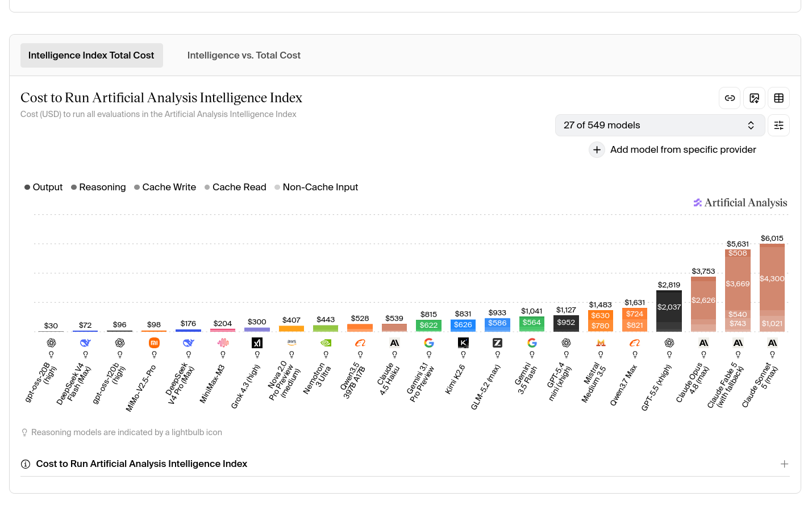Open the Artificial Analysis watermark link

[740, 203]
